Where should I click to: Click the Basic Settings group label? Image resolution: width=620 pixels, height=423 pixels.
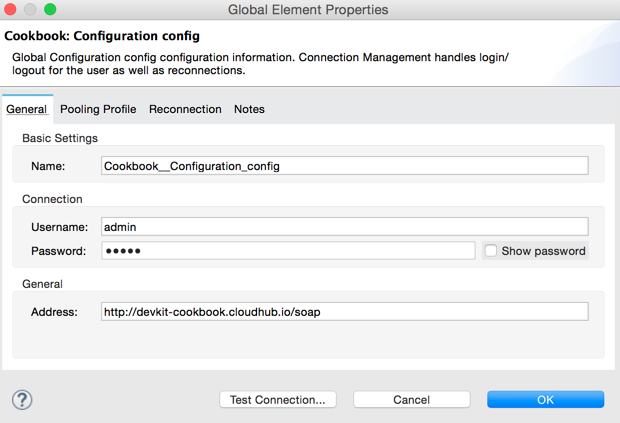[60, 138]
